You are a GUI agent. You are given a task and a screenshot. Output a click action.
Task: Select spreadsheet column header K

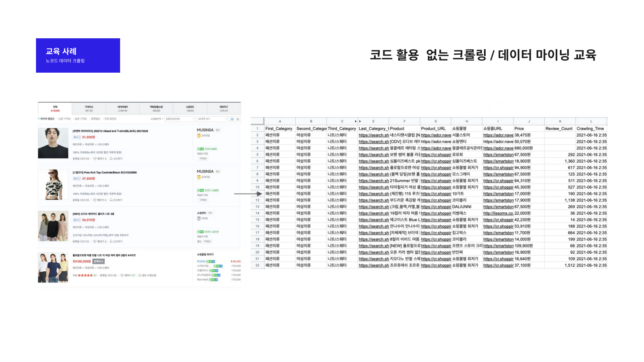coord(560,121)
